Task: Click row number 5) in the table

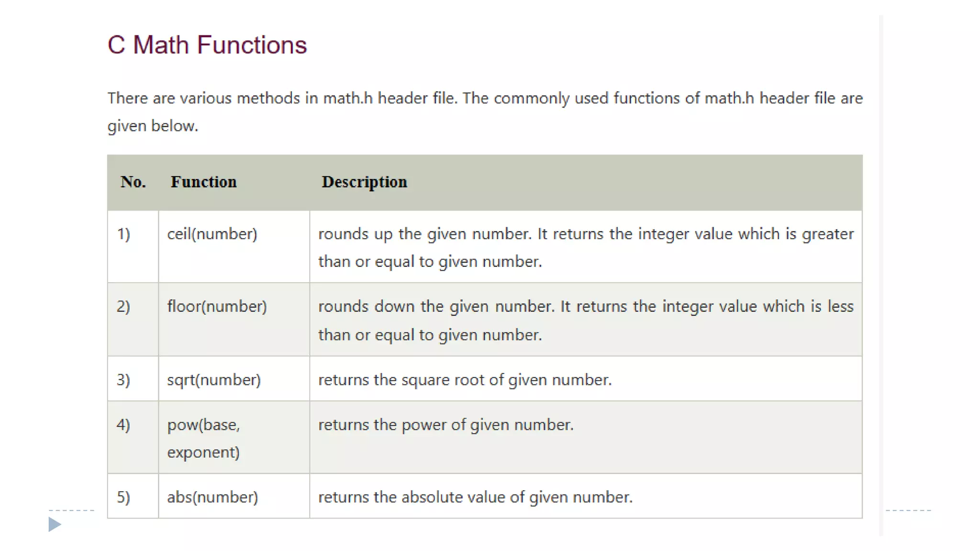Action: pyautogui.click(x=123, y=497)
